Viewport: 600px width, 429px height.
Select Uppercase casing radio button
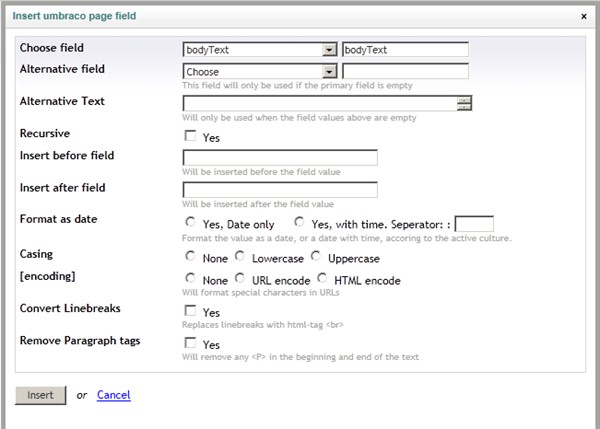316,256
